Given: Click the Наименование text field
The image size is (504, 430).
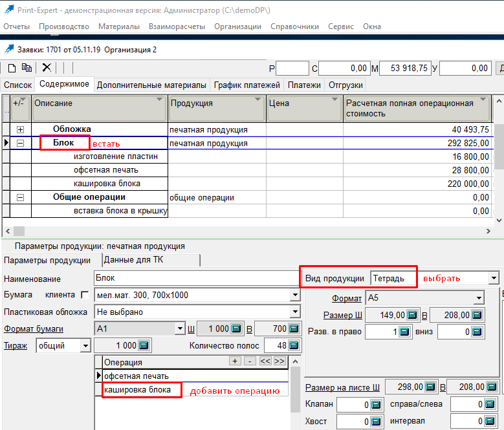Looking at the screenshot, I should click(x=194, y=278).
